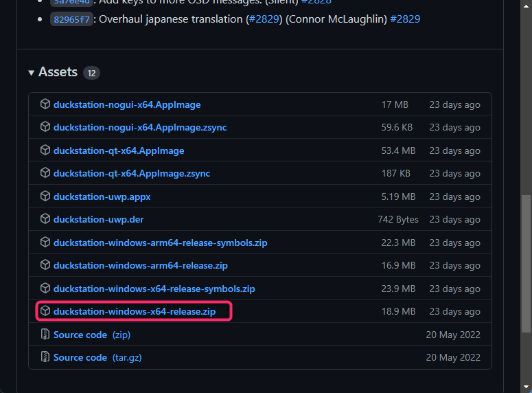Viewport: 532px width, 393px height.
Task: Download duckstation-windows-arm64-release-symbols.zip
Action: pyautogui.click(x=160, y=243)
